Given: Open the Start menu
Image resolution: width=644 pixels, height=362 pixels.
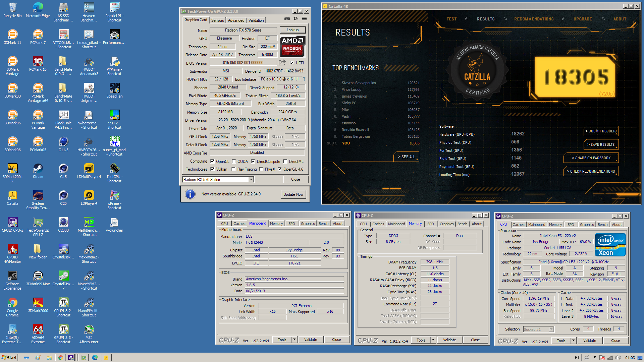Looking at the screenshot, I should pyautogui.click(x=9, y=358).
